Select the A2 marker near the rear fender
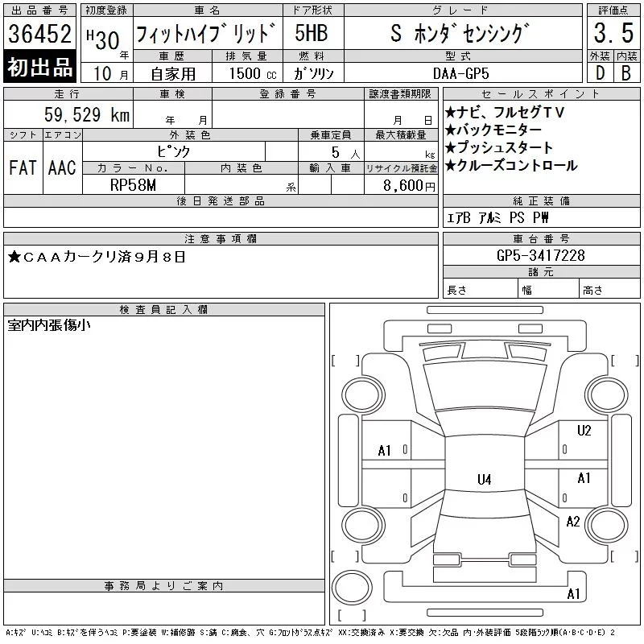 pyautogui.click(x=573, y=522)
